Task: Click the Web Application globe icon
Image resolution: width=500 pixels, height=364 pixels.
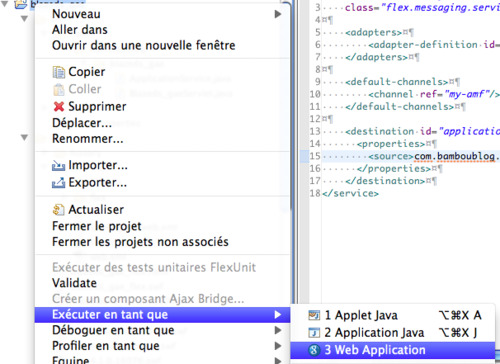Action: (314, 350)
